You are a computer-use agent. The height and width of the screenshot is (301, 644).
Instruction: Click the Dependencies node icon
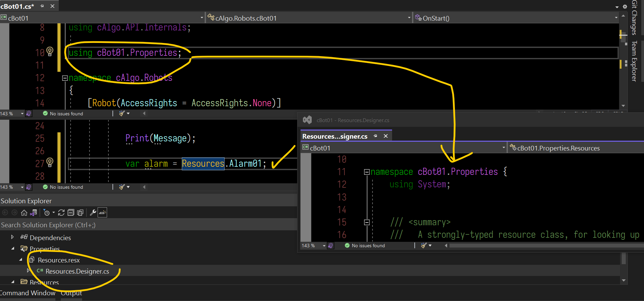(24, 237)
